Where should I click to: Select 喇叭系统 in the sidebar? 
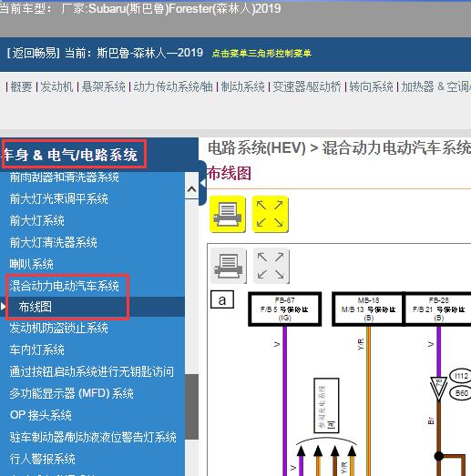[32, 264]
